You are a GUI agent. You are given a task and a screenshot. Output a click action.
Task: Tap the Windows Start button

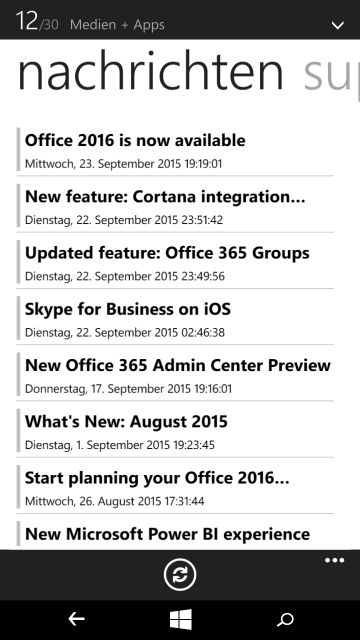tap(181, 620)
